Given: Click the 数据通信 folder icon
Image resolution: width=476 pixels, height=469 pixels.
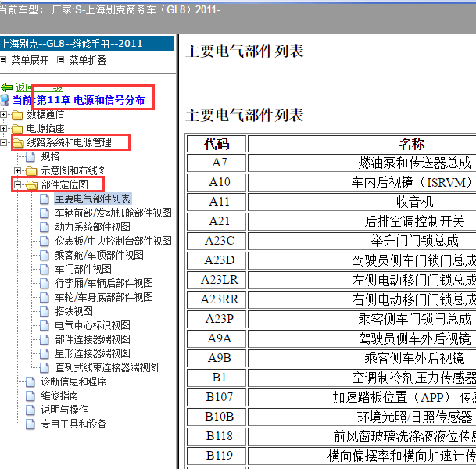Looking at the screenshot, I should (17, 115).
